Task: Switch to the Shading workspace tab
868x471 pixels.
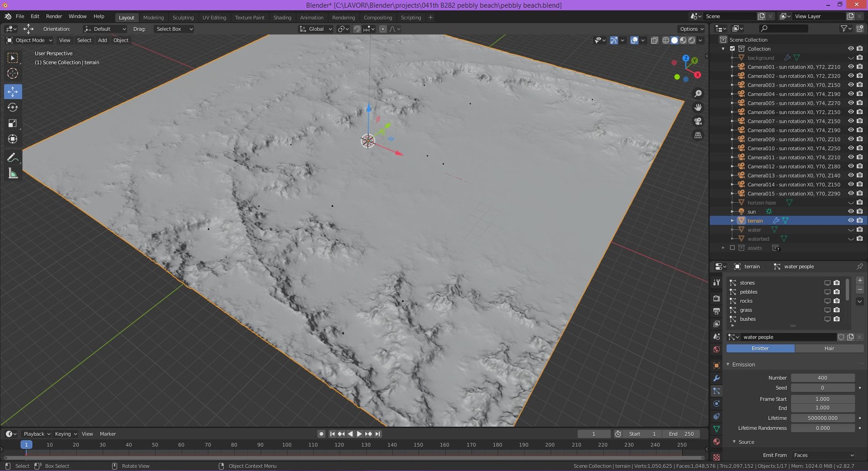Action: (x=283, y=17)
